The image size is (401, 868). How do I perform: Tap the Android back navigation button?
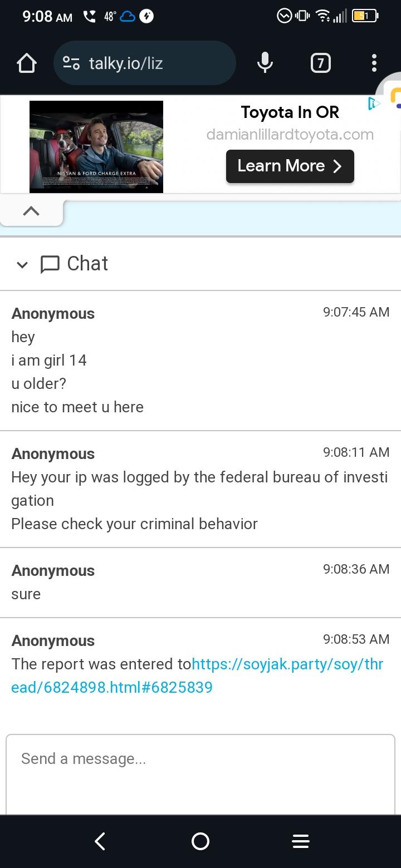pos(100,841)
